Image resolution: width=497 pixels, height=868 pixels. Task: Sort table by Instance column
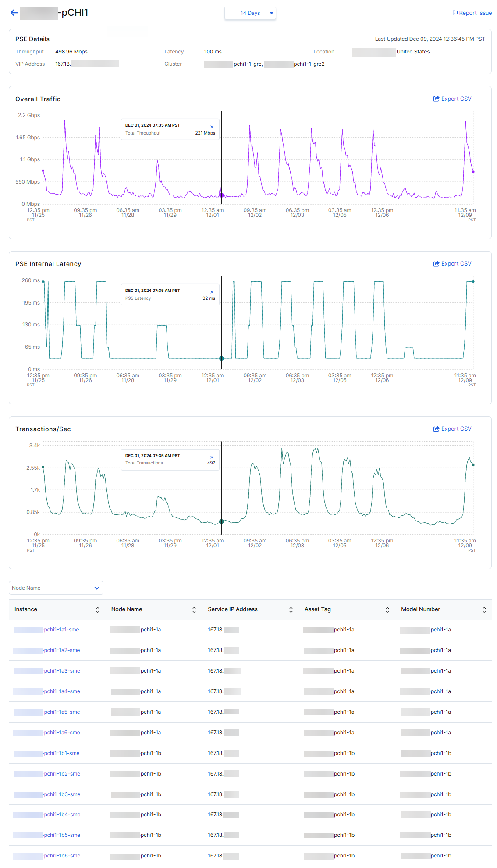(x=98, y=609)
